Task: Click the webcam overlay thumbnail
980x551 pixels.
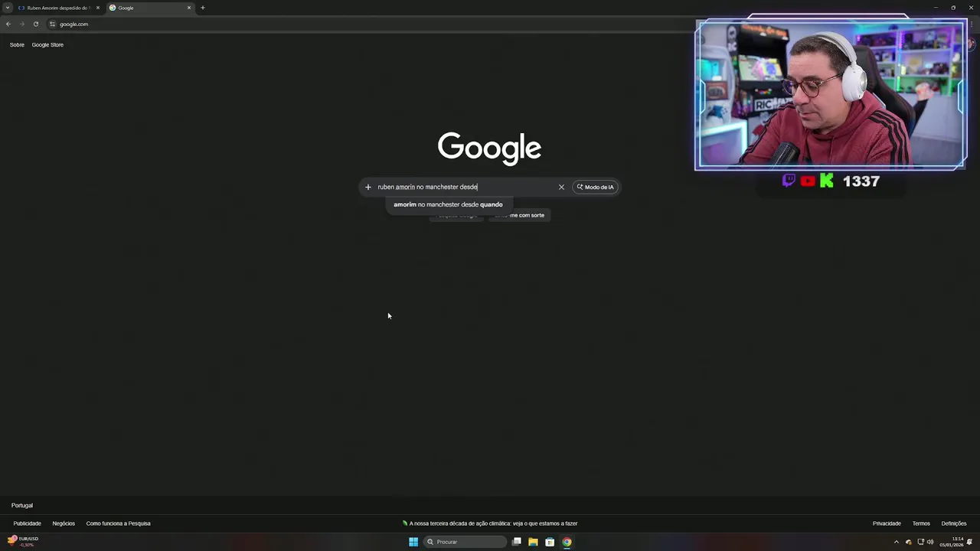Action: (x=831, y=94)
